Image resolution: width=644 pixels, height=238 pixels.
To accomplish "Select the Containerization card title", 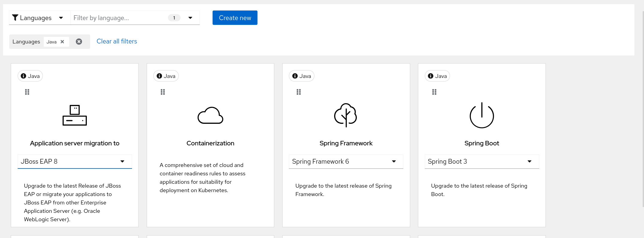I will click(x=210, y=143).
